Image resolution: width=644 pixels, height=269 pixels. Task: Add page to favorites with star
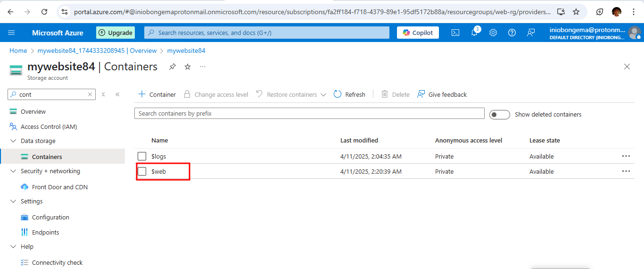coord(188,67)
